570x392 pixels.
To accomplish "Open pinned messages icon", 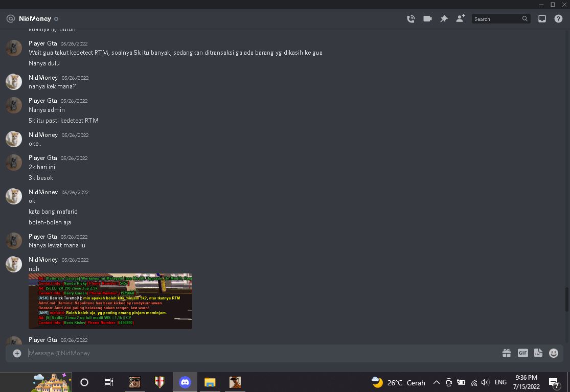I will [444, 19].
